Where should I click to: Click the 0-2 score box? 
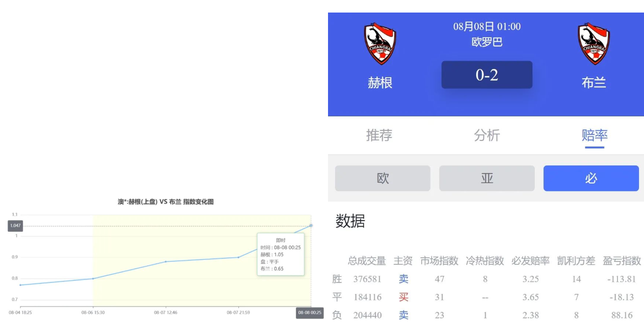tap(486, 75)
